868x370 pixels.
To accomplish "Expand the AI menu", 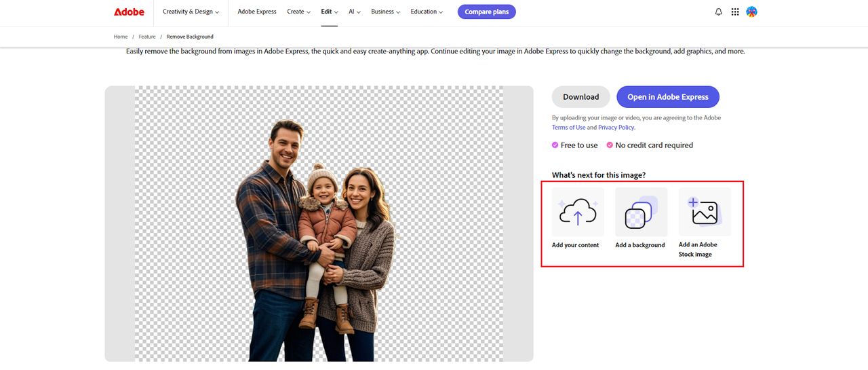I will point(354,12).
